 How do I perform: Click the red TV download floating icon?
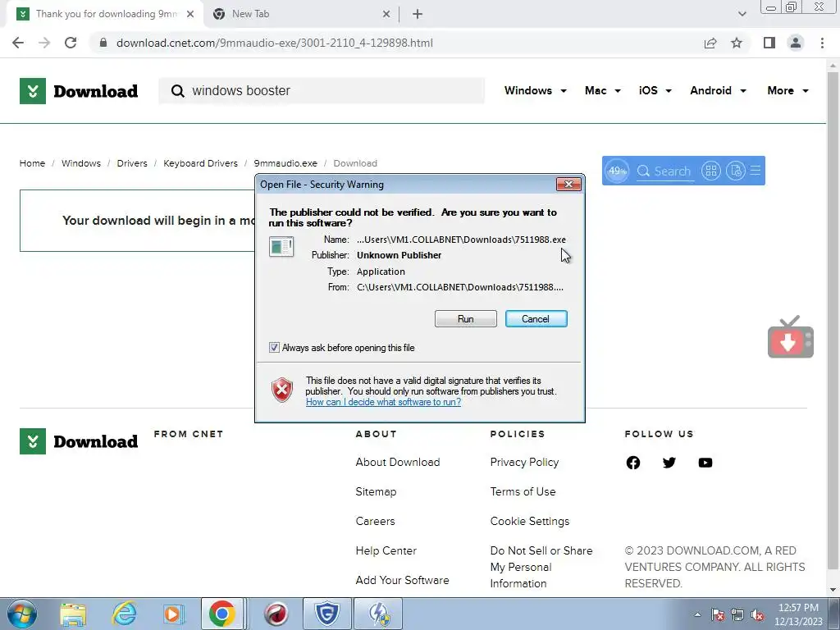pos(790,337)
